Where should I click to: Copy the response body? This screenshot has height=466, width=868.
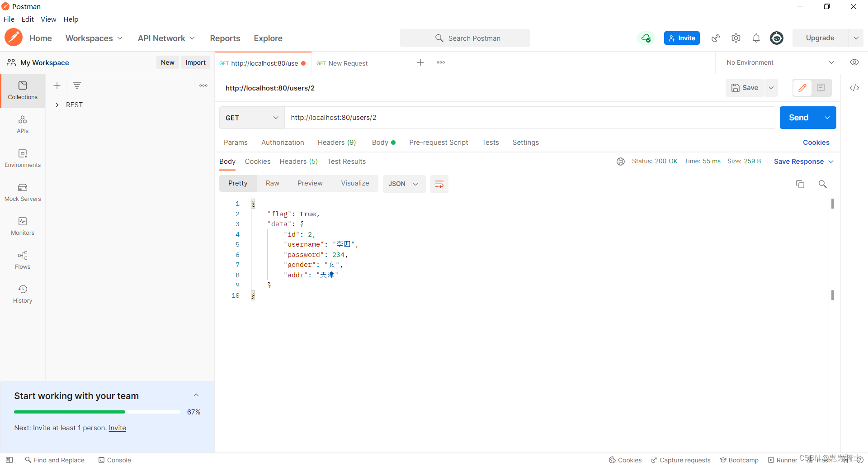click(800, 184)
